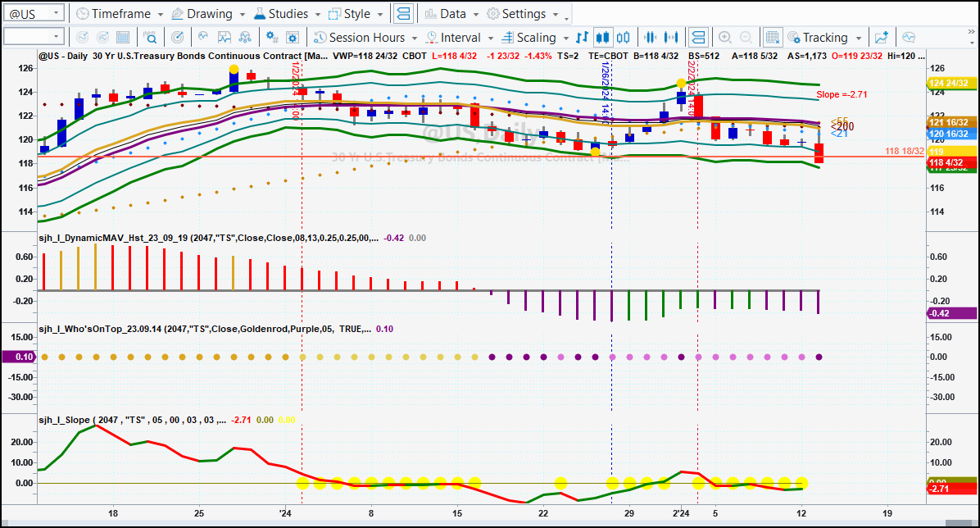Expand the empty combo box below @US

click(56, 37)
